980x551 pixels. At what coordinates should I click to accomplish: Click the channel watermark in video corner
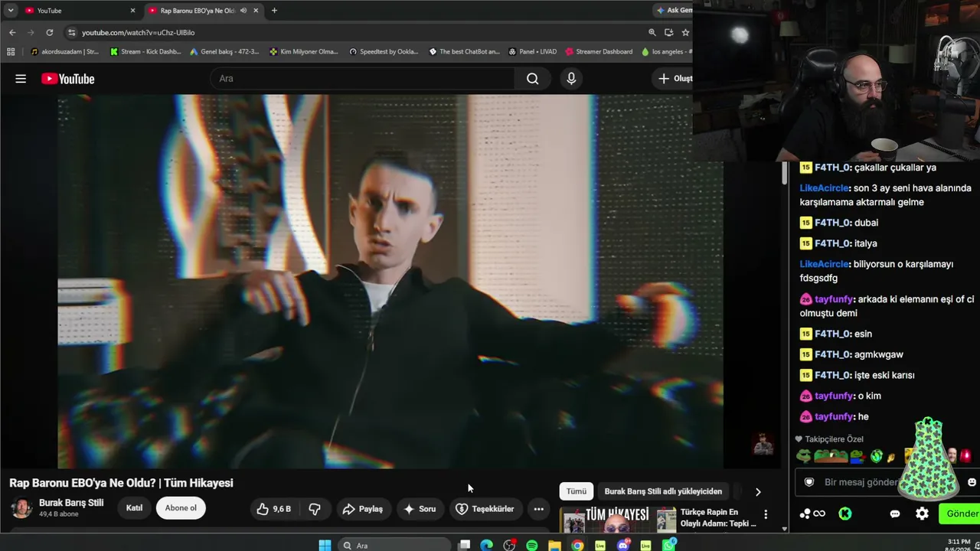763,444
